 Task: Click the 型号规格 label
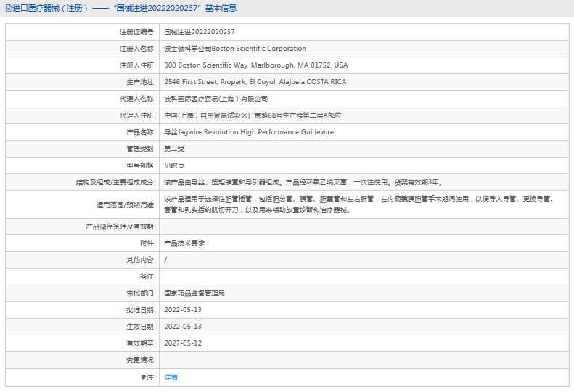coord(140,166)
